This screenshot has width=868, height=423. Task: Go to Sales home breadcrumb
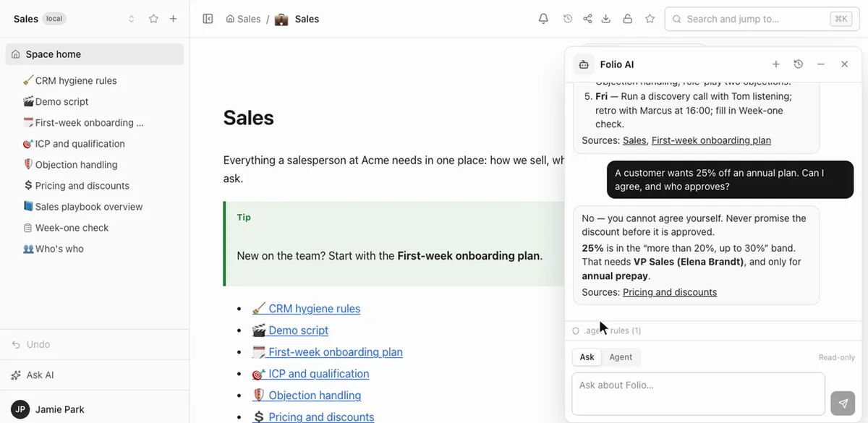(243, 19)
